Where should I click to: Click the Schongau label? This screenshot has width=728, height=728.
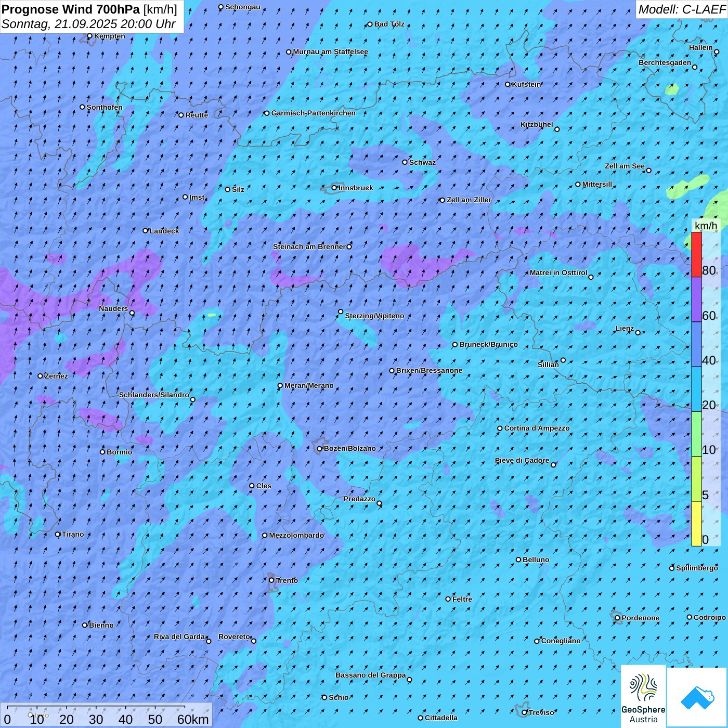[x=243, y=7]
